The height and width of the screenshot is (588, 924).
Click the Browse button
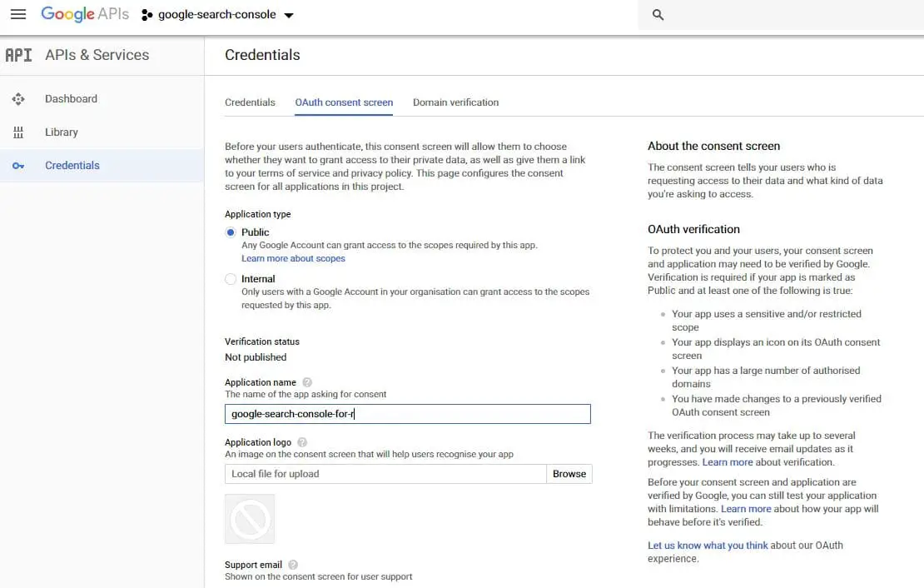569,474
